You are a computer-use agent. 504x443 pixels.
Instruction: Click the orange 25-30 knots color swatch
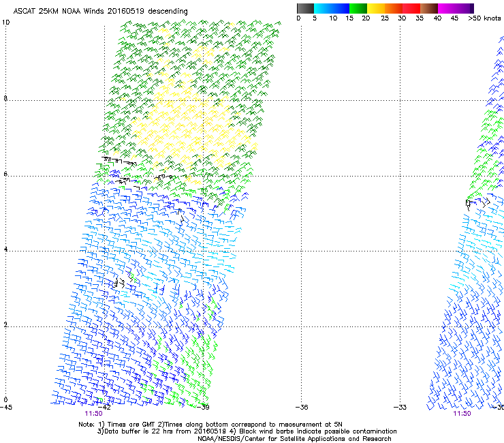[x=394, y=8]
